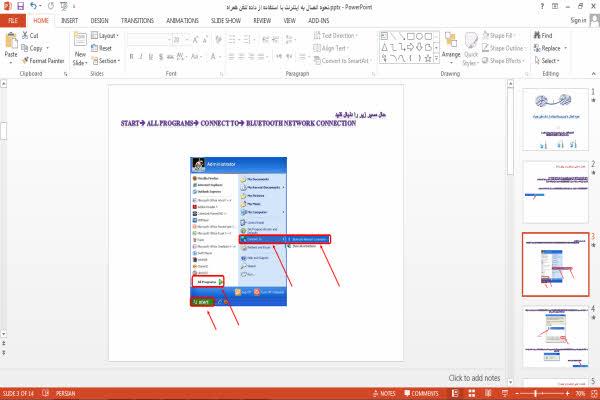Viewport: 600px width, 400px height.
Task: Open Quick Styles gallery
Action: pyautogui.click(x=471, y=49)
